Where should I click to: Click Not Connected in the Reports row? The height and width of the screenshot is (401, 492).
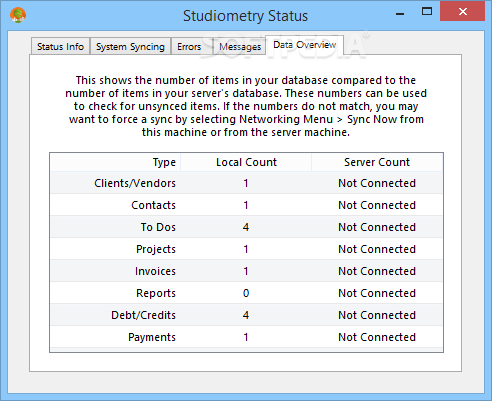click(x=377, y=293)
